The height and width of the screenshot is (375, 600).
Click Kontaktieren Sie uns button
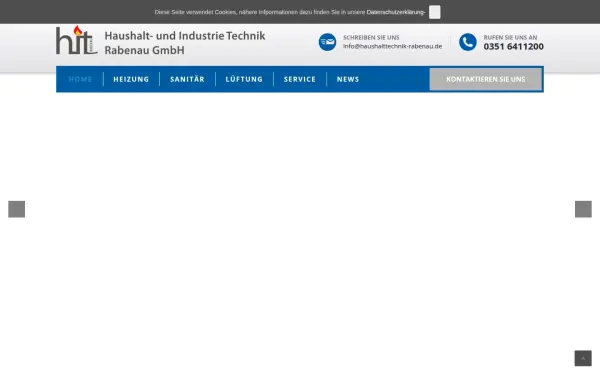[x=486, y=79]
